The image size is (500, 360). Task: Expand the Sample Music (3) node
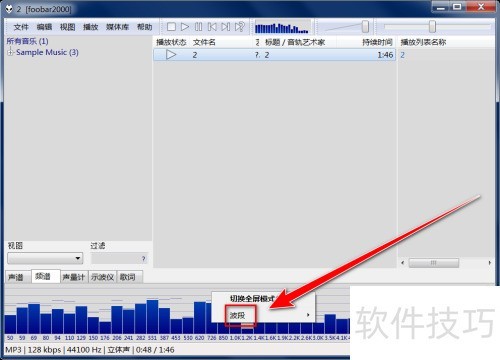click(x=10, y=52)
